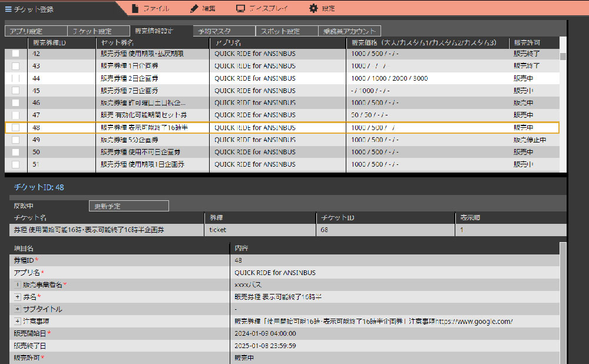This screenshot has height=364, width=589.
Task: Click the price 50 / 50 / - / -
Action: (370, 115)
